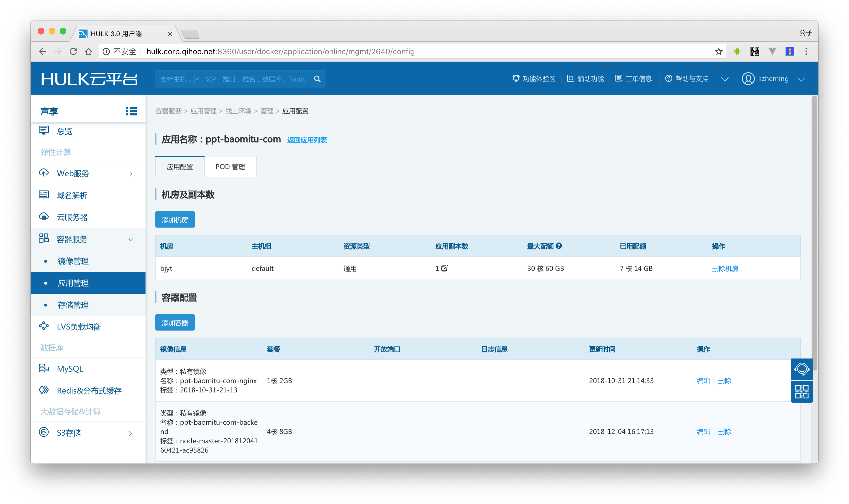The height and width of the screenshot is (504, 849).
Task: Edit replica count via pencil icon
Action: click(x=444, y=268)
